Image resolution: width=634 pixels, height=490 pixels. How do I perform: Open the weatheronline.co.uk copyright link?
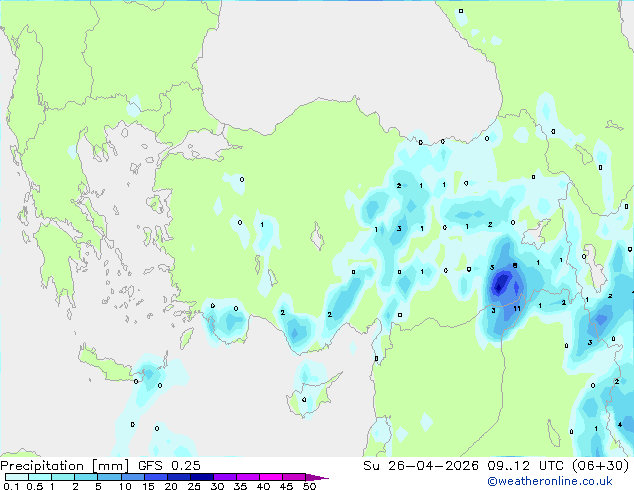click(x=549, y=481)
